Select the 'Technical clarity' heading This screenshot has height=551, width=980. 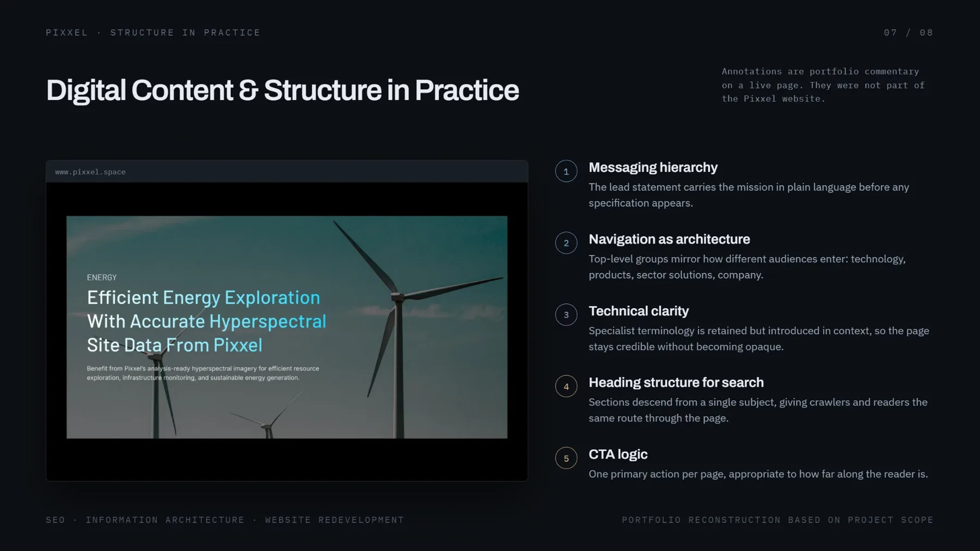639,311
